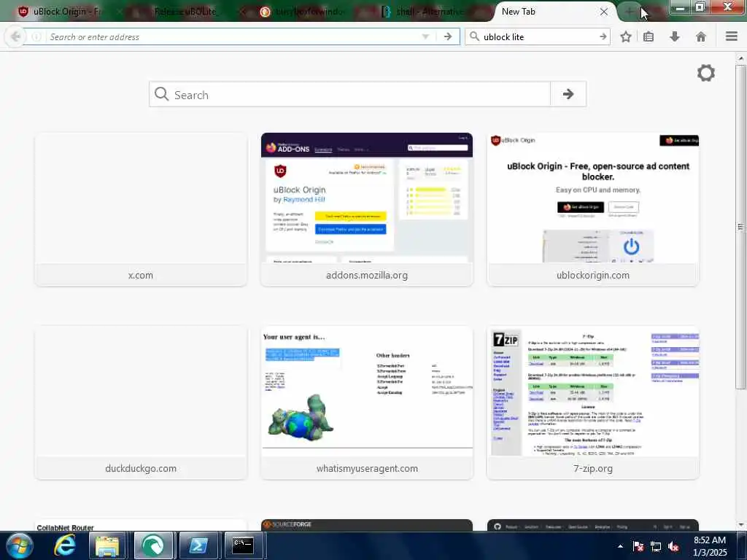Open the network tray icon
The height and width of the screenshot is (560, 747).
656,546
